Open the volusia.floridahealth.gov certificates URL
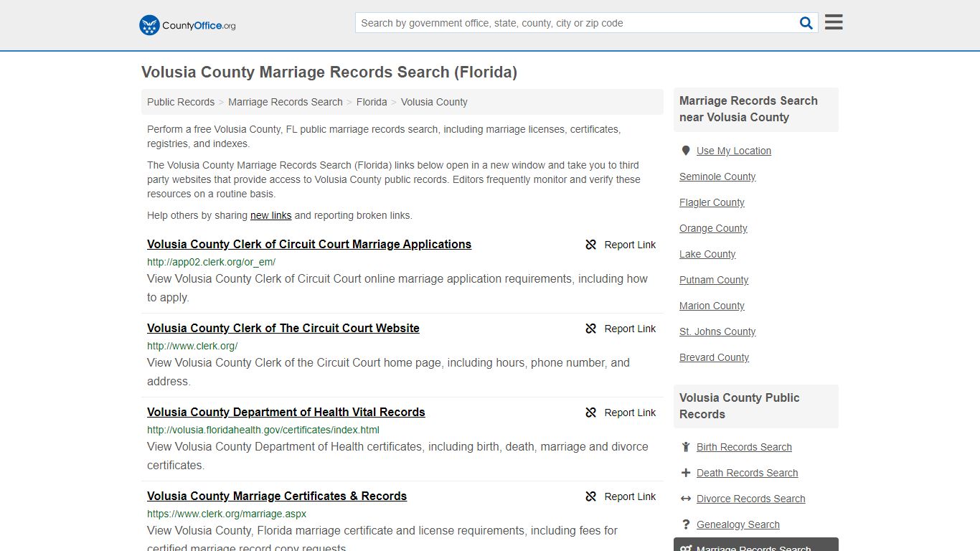The image size is (980, 551). (x=263, y=430)
